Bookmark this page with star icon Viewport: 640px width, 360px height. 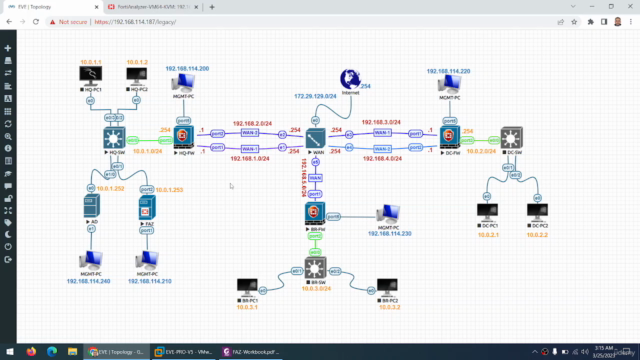[574, 22]
